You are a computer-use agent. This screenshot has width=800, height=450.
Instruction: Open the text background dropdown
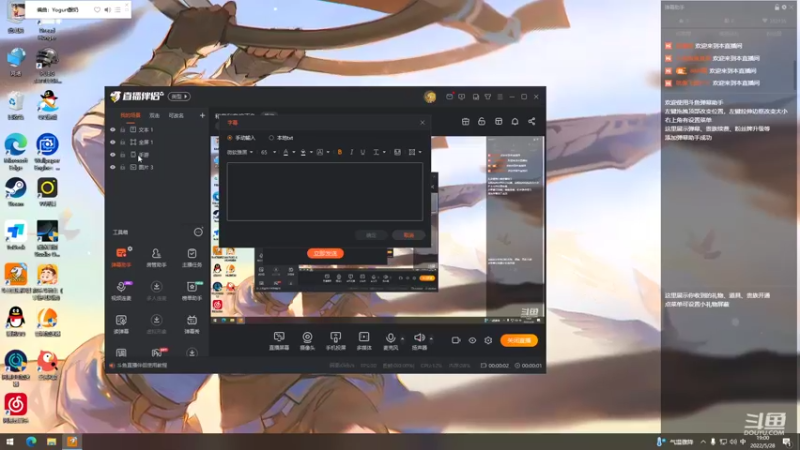coord(323,152)
